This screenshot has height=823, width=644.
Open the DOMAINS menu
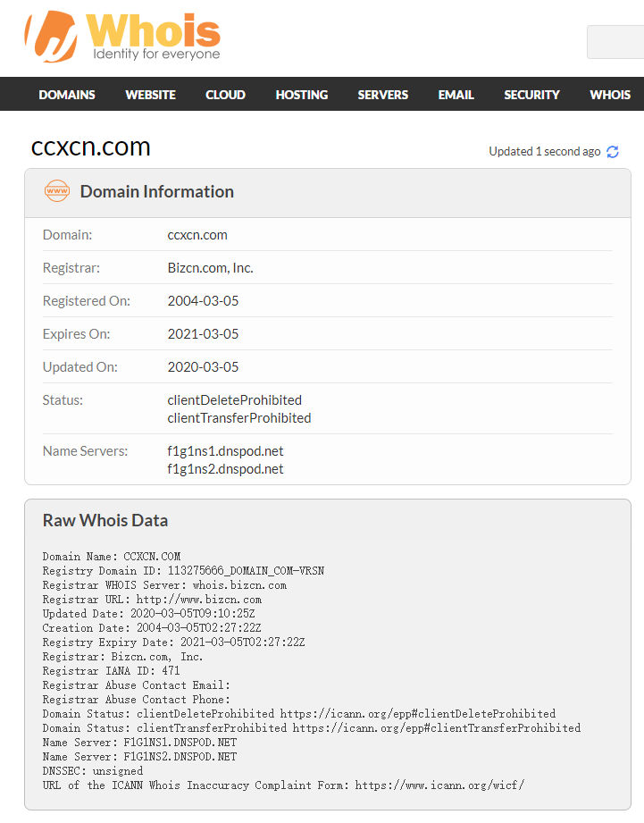tap(67, 95)
